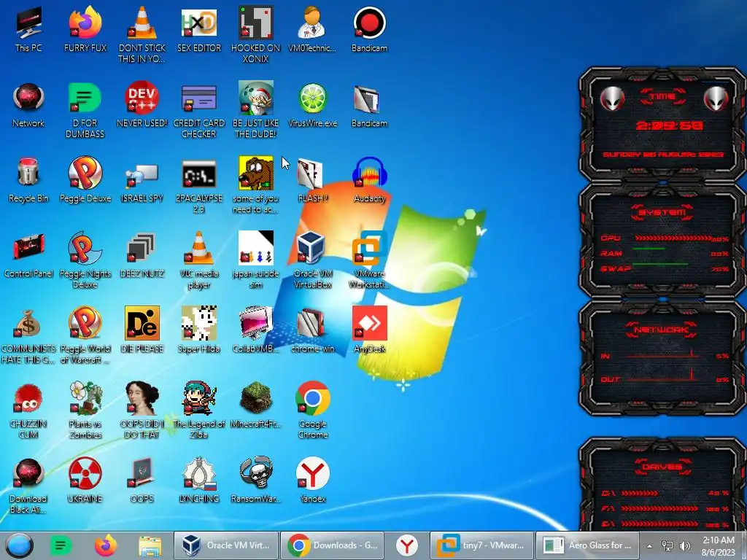
Task: Switch to Oracle VM VirtualBox taskbar button
Action: [x=226, y=545]
